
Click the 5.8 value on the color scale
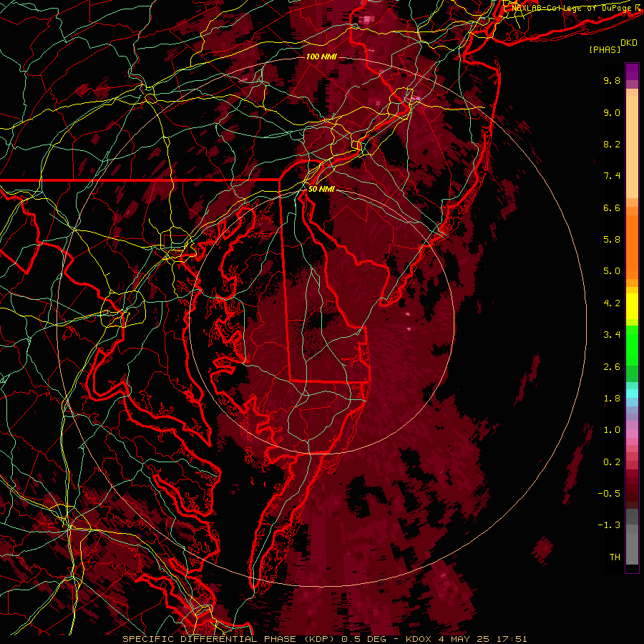(612, 240)
